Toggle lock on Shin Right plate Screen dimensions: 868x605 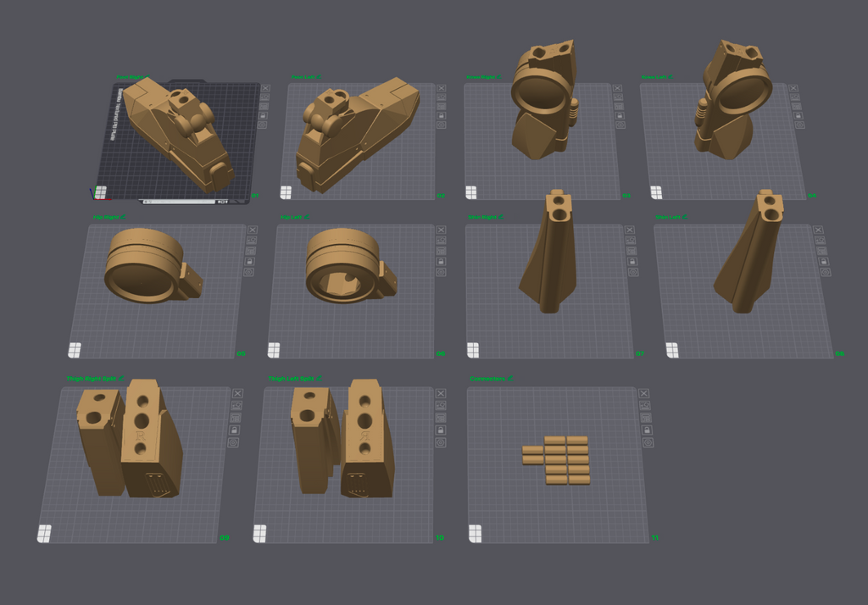(632, 261)
